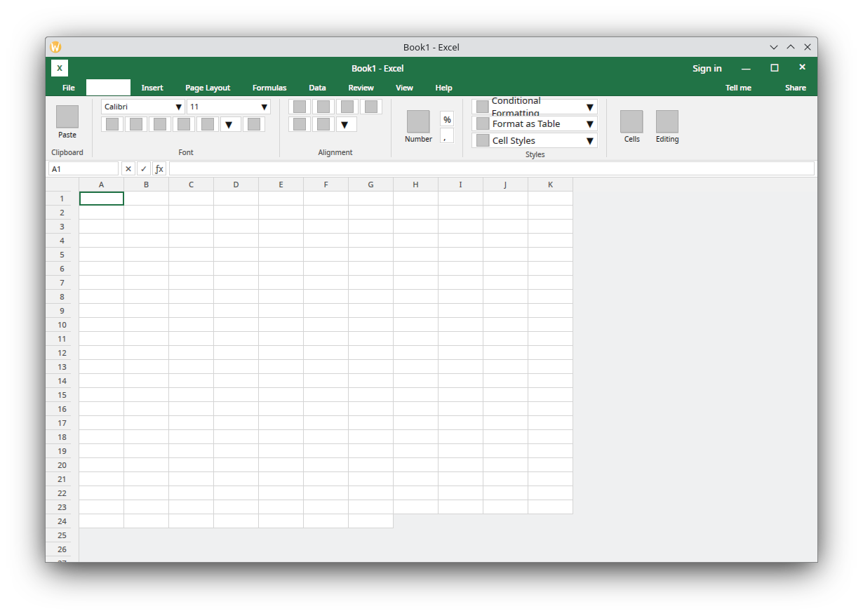Click the Clipboard group label
The height and width of the screenshot is (616, 863).
click(x=67, y=152)
